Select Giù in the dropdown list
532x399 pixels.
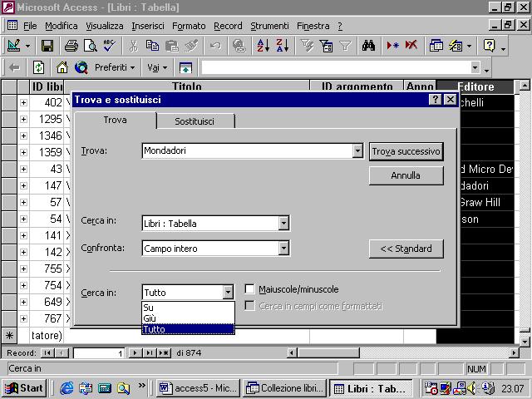tap(188, 318)
